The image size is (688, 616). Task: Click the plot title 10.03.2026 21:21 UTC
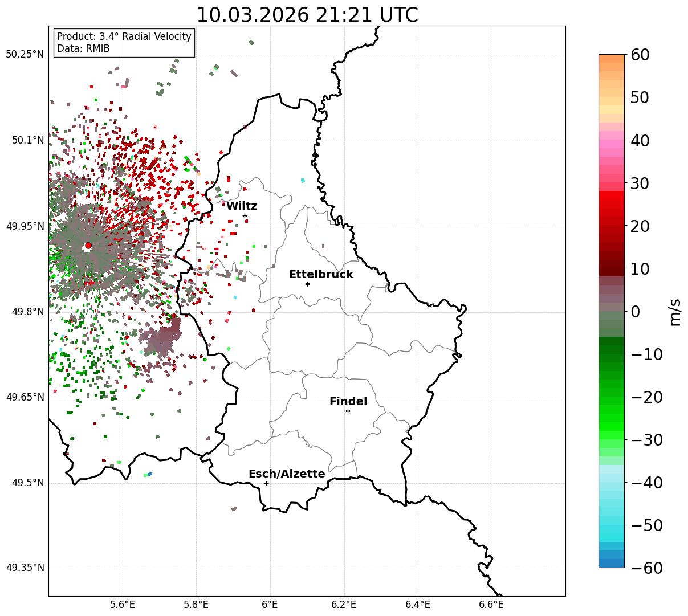tap(307, 15)
